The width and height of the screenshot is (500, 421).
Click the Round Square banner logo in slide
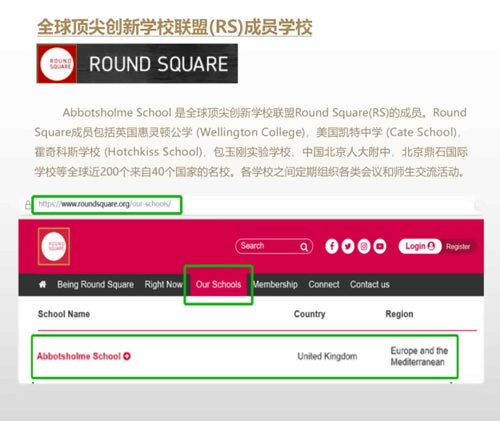click(x=137, y=63)
